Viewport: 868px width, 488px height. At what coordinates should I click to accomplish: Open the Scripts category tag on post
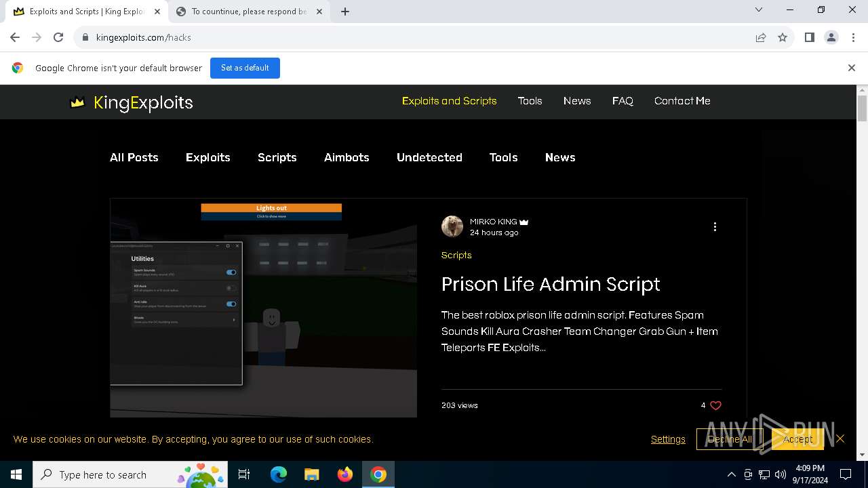pyautogui.click(x=456, y=255)
